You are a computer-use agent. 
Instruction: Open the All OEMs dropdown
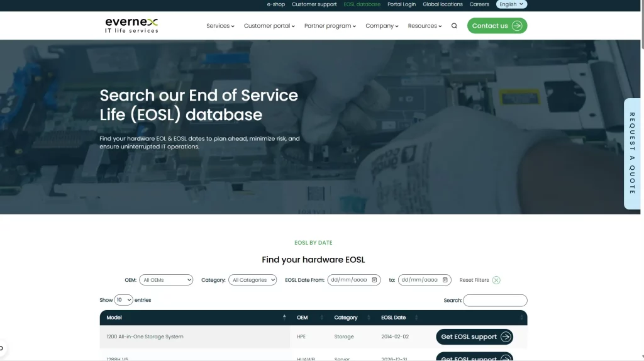pos(166,280)
